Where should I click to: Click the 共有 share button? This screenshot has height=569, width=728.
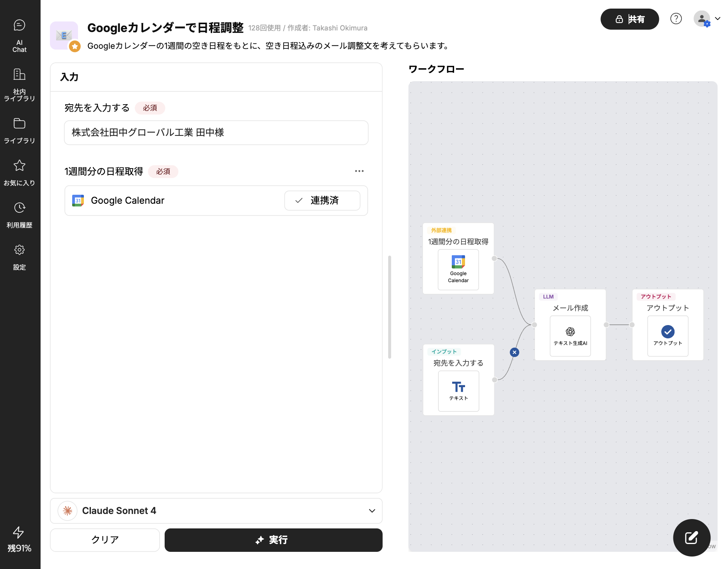(x=629, y=19)
